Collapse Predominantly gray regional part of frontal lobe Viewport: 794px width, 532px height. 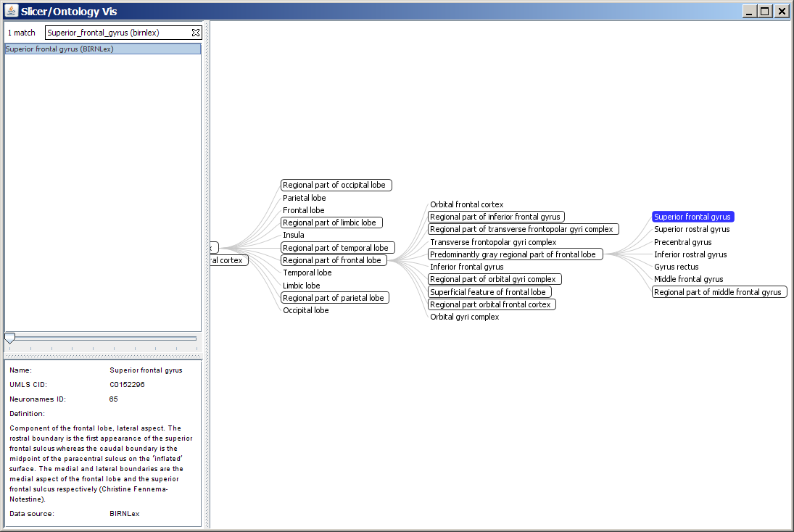pos(515,254)
